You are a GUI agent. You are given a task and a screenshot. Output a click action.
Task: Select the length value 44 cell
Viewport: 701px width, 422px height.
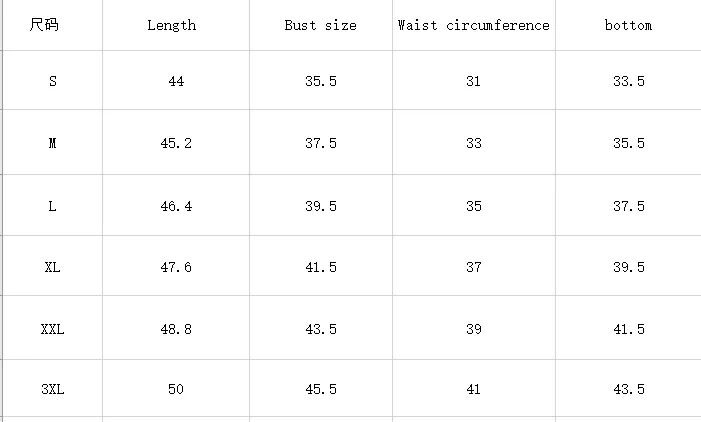coord(176,81)
